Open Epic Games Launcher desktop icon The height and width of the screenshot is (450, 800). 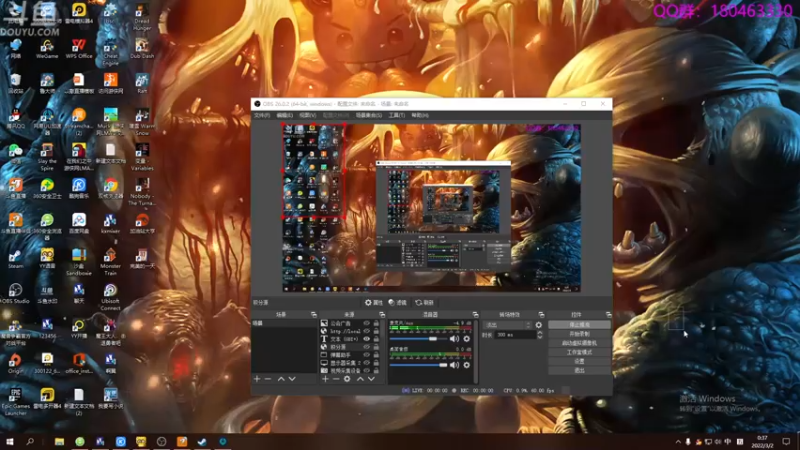(15, 403)
